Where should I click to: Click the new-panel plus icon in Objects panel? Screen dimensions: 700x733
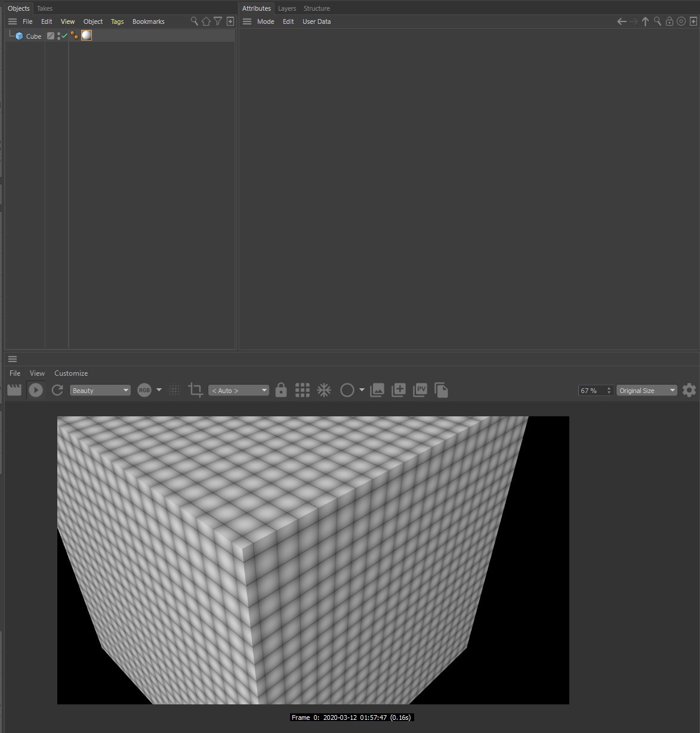click(x=230, y=21)
